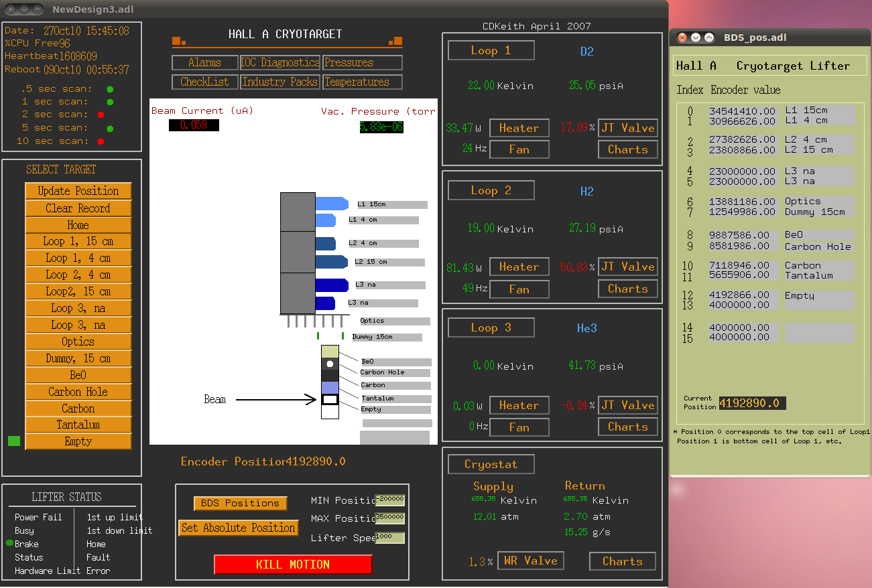Open the CheckList menu
Image resolution: width=872 pixels, height=588 pixels.
[205, 82]
